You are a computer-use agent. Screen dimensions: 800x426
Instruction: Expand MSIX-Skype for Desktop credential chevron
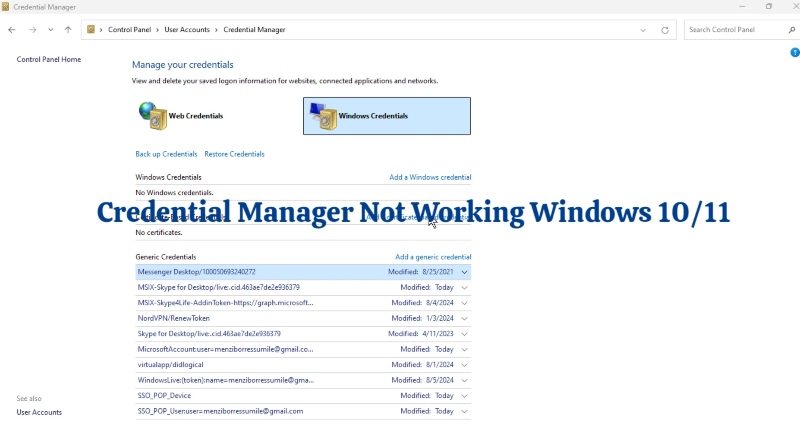[x=464, y=288]
